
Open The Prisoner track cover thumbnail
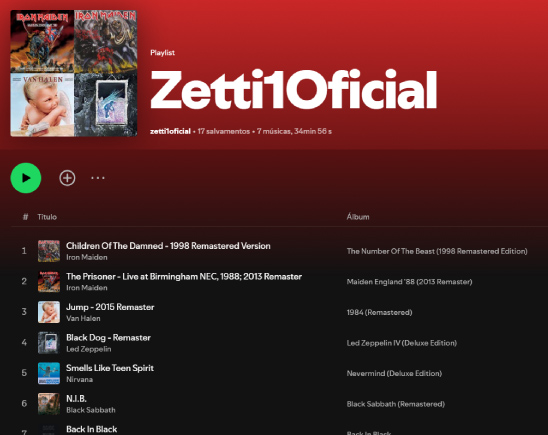[x=49, y=281]
